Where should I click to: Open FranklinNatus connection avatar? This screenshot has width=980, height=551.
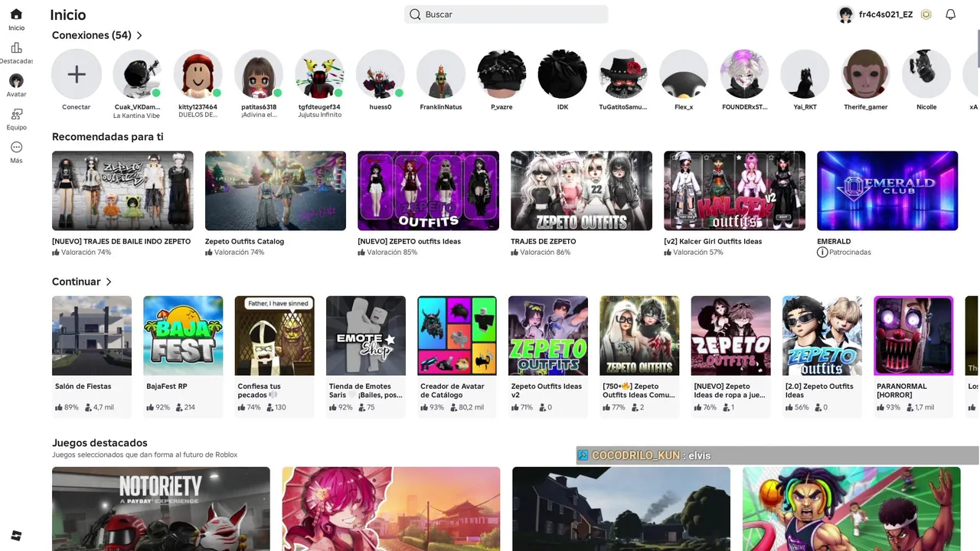[441, 74]
